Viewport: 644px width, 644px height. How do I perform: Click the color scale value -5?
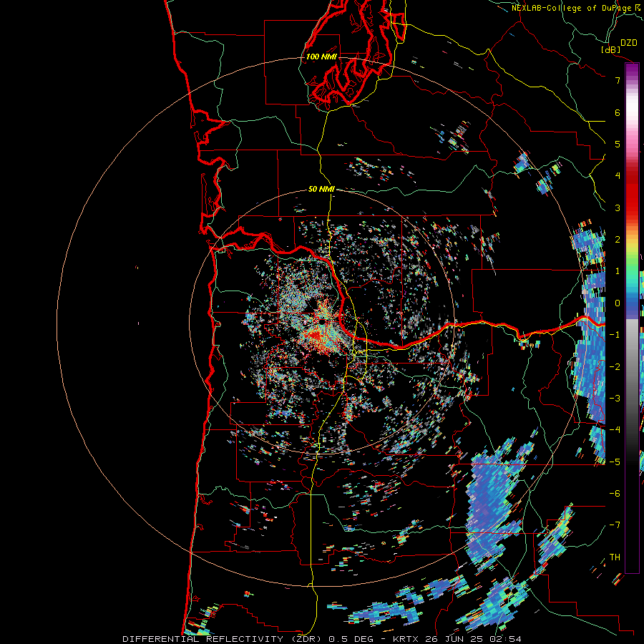click(615, 462)
